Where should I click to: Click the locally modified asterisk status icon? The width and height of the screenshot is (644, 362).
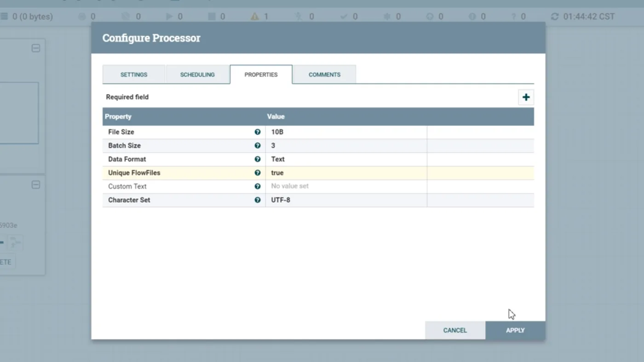pyautogui.click(x=387, y=17)
